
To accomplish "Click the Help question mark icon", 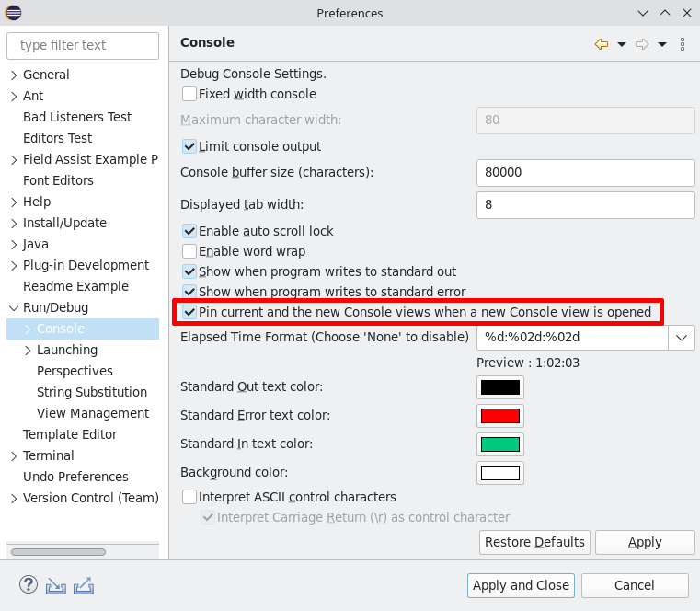I will [x=29, y=584].
